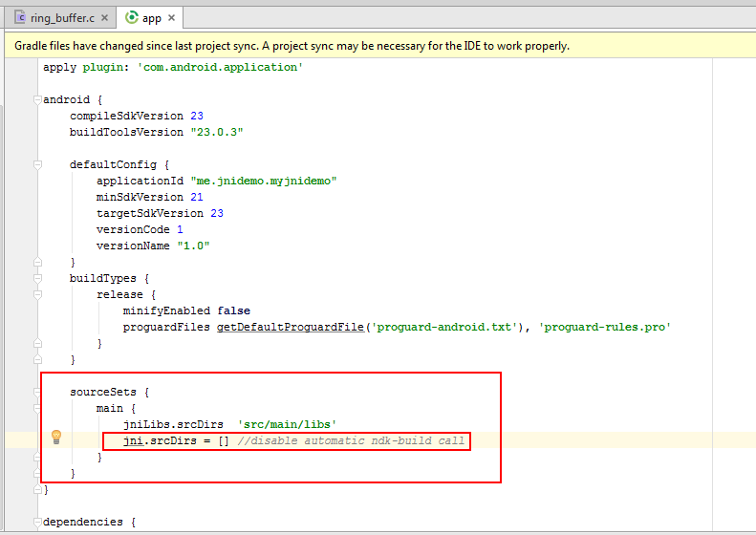Fold the buildTypes block
Image resolution: width=756 pixels, height=535 pixels.
click(x=37, y=278)
